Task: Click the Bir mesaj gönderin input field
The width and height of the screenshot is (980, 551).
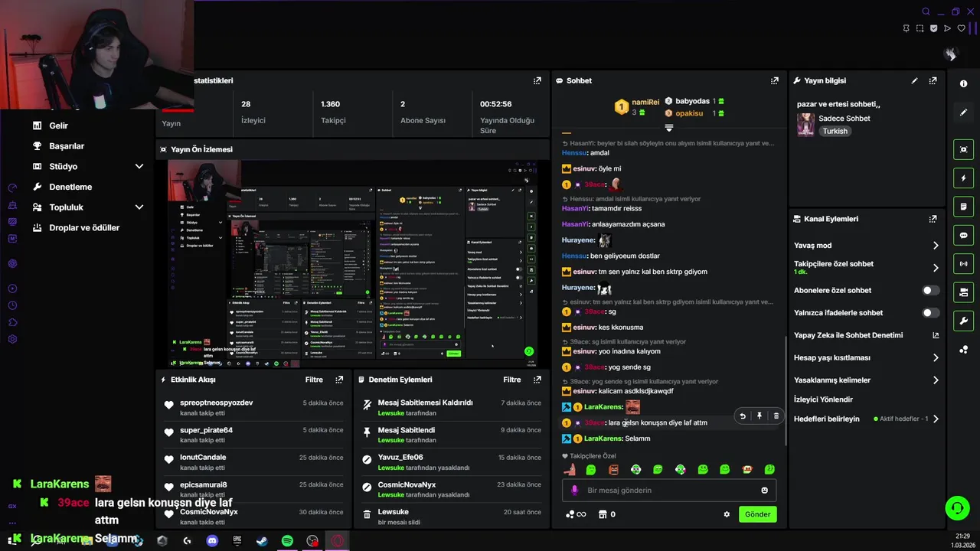Action: pos(668,491)
